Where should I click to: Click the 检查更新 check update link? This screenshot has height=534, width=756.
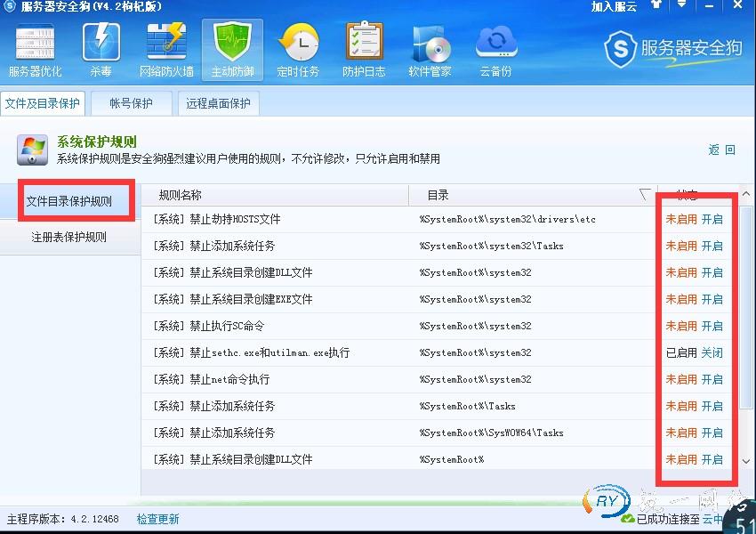[x=157, y=519]
